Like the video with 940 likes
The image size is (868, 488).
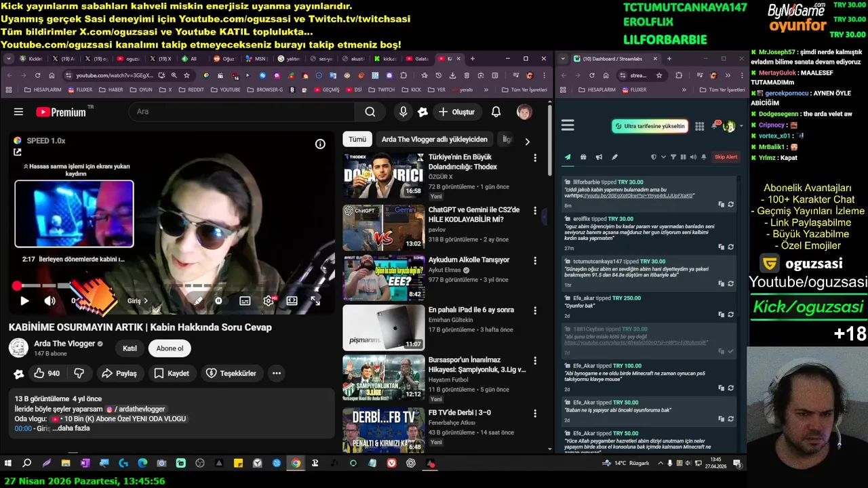coord(47,373)
